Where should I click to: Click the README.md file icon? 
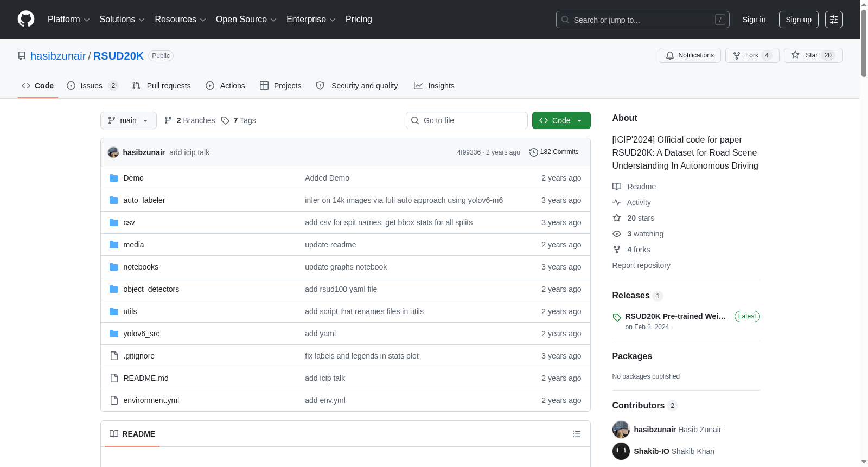[114, 378]
